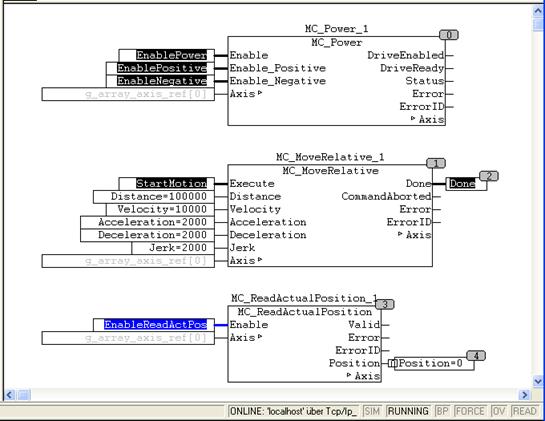
Task: Toggle the EnablePositive input variable
Action: tap(160, 68)
